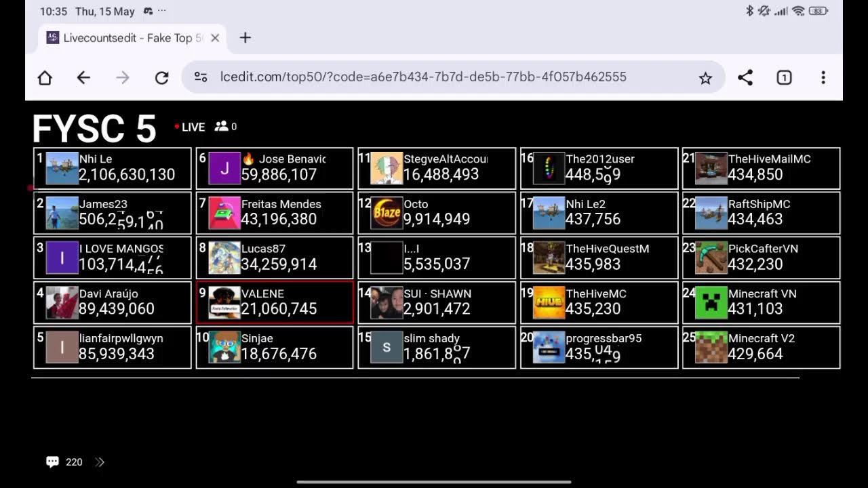Click count 89,439,060

coord(117,309)
